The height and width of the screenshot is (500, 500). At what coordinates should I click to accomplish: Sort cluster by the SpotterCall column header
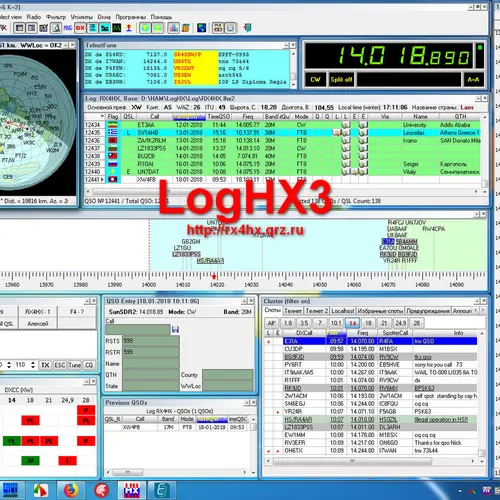395,333
